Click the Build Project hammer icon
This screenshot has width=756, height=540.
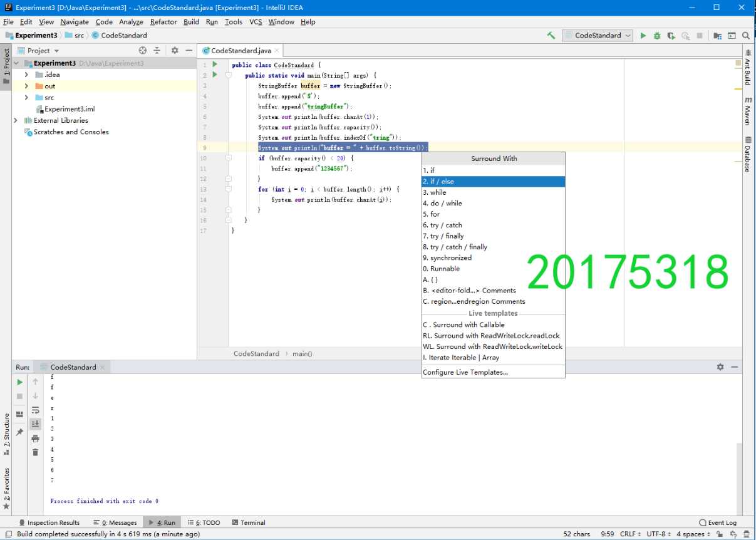[551, 36]
